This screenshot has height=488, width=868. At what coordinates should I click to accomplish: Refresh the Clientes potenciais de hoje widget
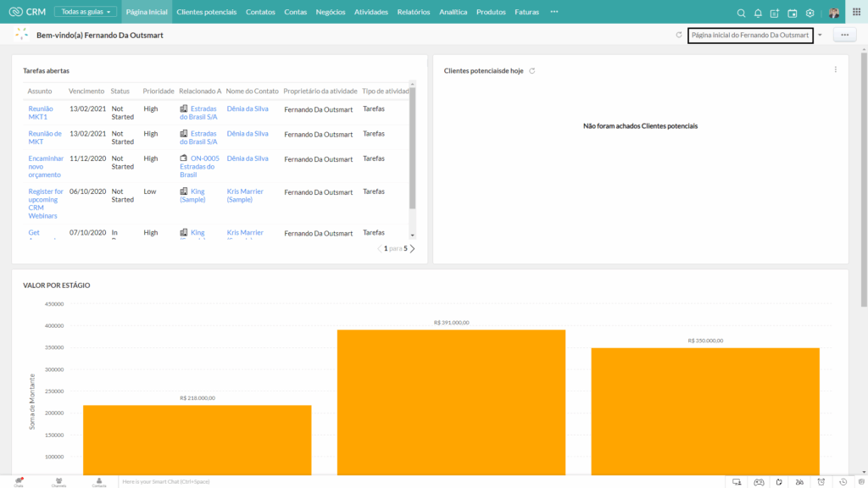coord(532,71)
